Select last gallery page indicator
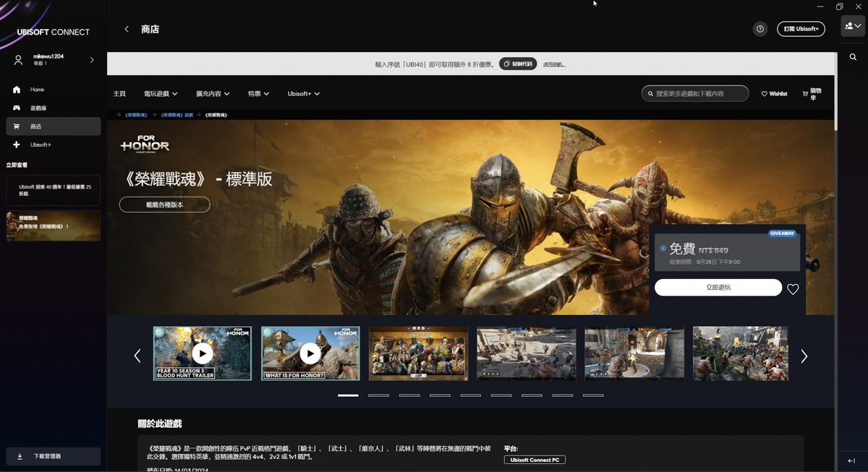The height and width of the screenshot is (472, 868). [593, 395]
